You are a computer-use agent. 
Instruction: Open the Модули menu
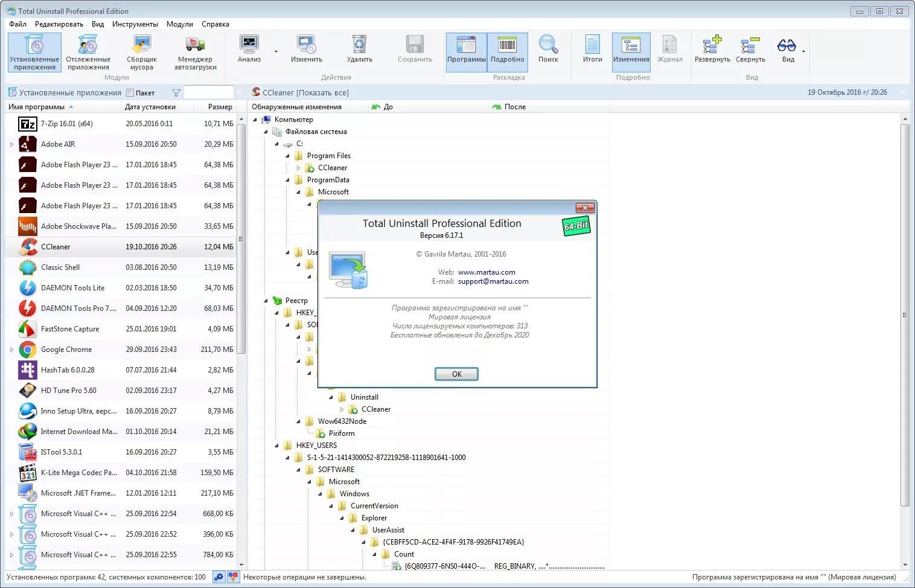pyautogui.click(x=179, y=24)
